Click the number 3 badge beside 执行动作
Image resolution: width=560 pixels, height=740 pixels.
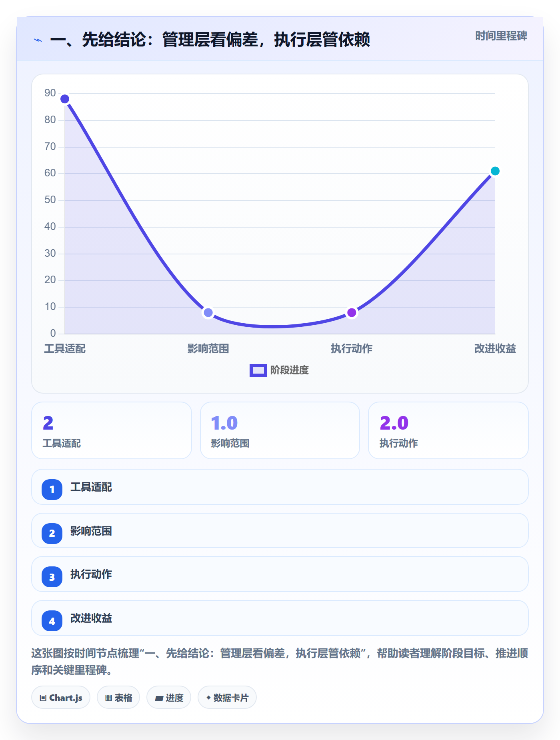(52, 577)
